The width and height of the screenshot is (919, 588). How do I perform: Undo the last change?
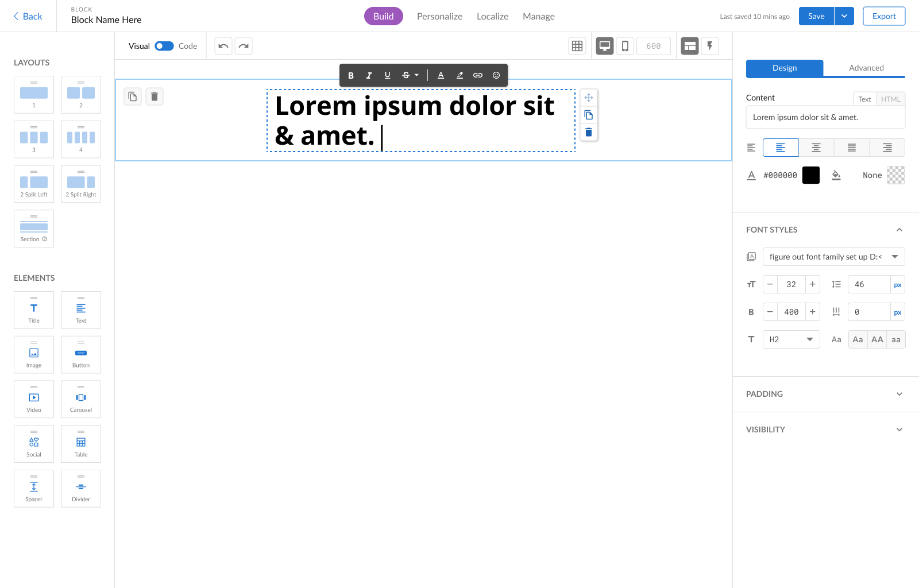[223, 45]
